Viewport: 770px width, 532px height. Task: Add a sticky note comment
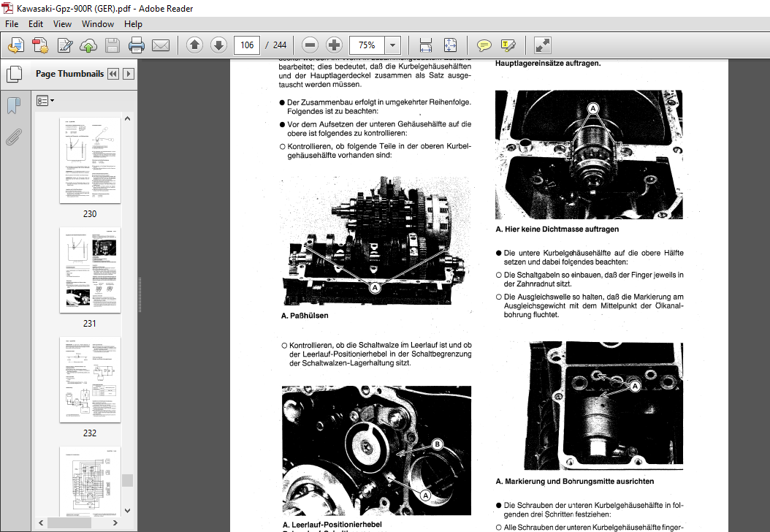[484, 46]
